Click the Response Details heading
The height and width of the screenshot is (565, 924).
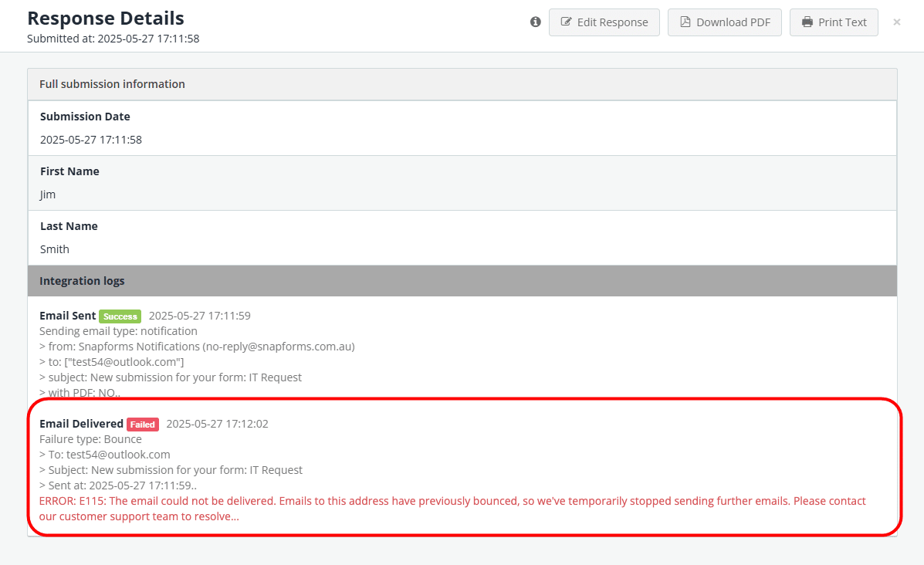coord(106,18)
